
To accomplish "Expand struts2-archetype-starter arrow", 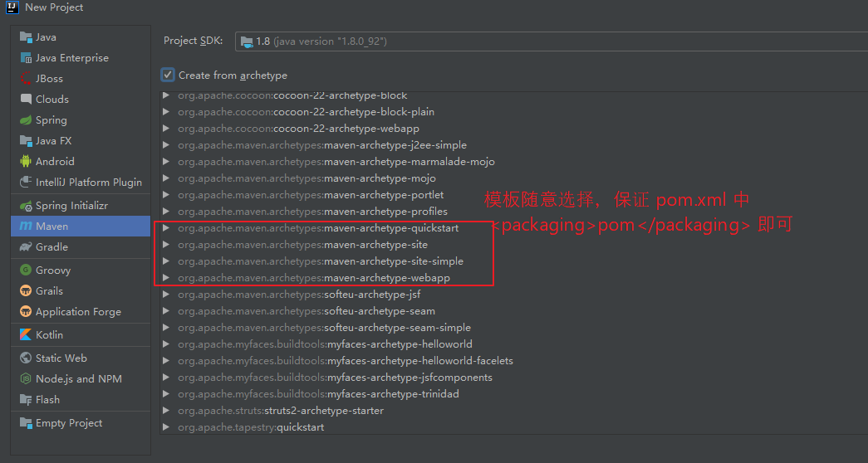I will 166,411.
